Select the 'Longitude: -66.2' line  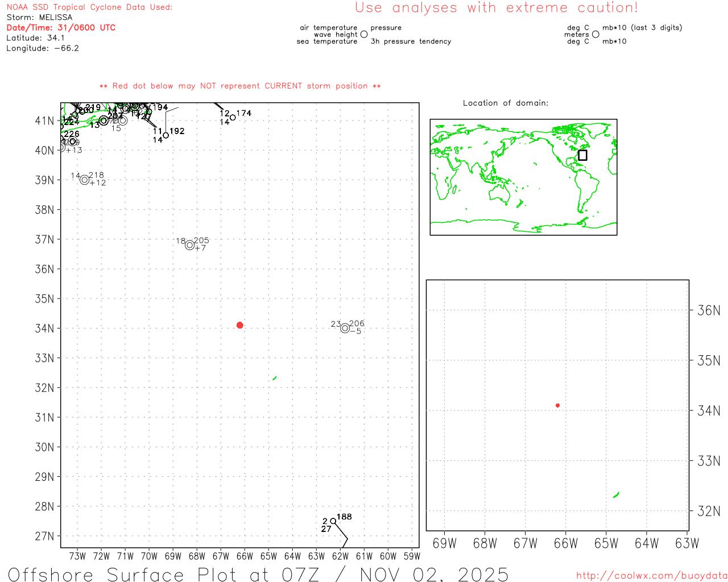(x=43, y=48)
